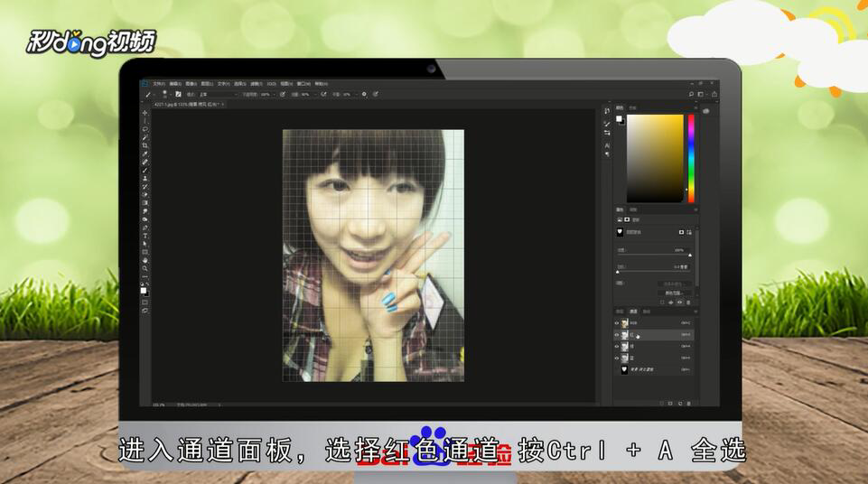Open the Brush Settings panel icon
Image resolution: width=868 pixels, height=484 pixels.
607,123
